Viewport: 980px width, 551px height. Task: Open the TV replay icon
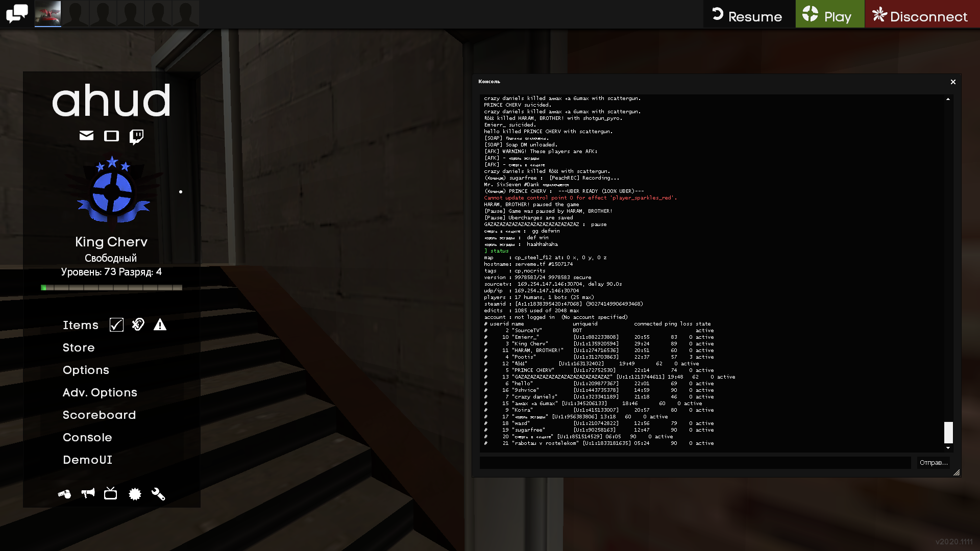(110, 493)
